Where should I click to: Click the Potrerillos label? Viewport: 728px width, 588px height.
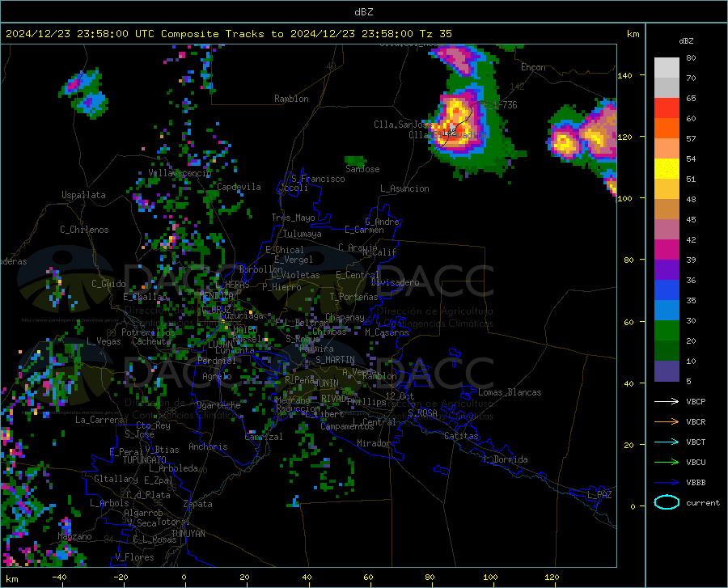click(x=148, y=332)
